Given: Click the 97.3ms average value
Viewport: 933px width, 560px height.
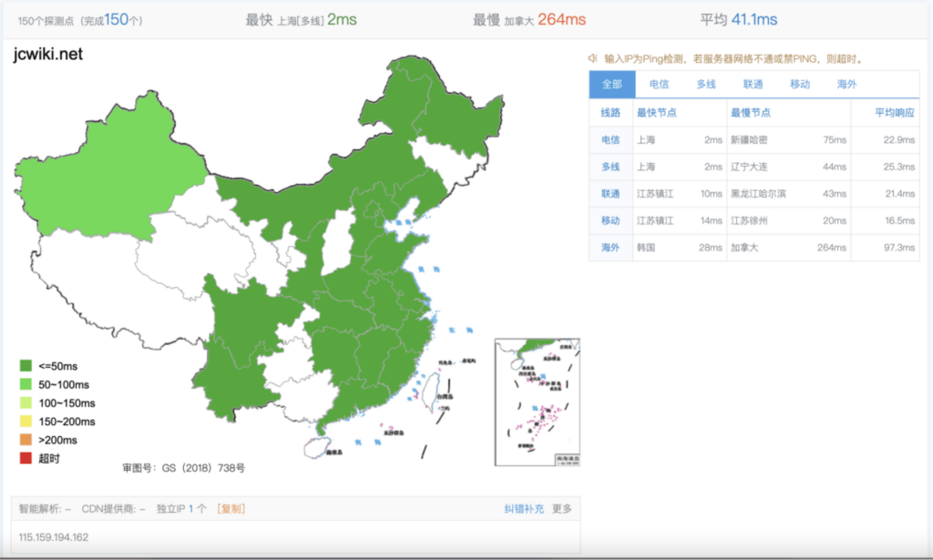Looking at the screenshot, I should 899,248.
